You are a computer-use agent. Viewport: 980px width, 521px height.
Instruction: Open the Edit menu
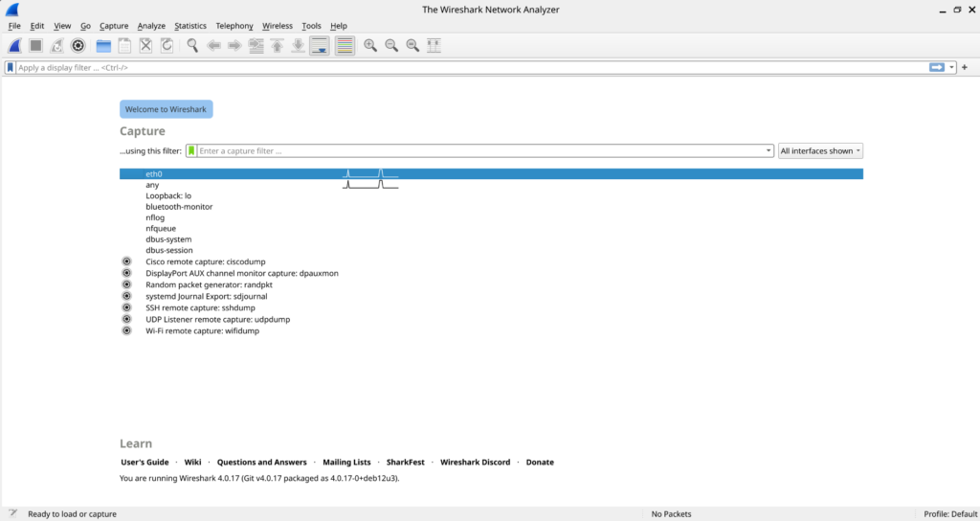pyautogui.click(x=37, y=26)
